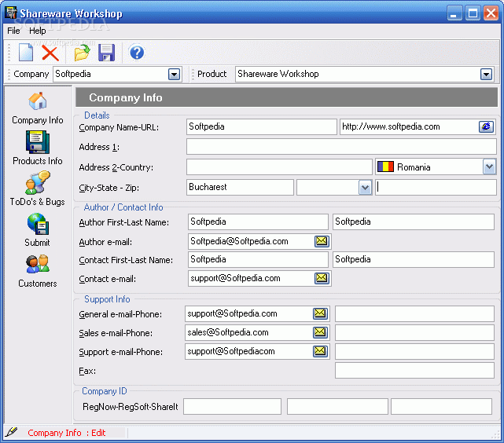
Task: Click the Sales phone input field
Action: pos(414,332)
